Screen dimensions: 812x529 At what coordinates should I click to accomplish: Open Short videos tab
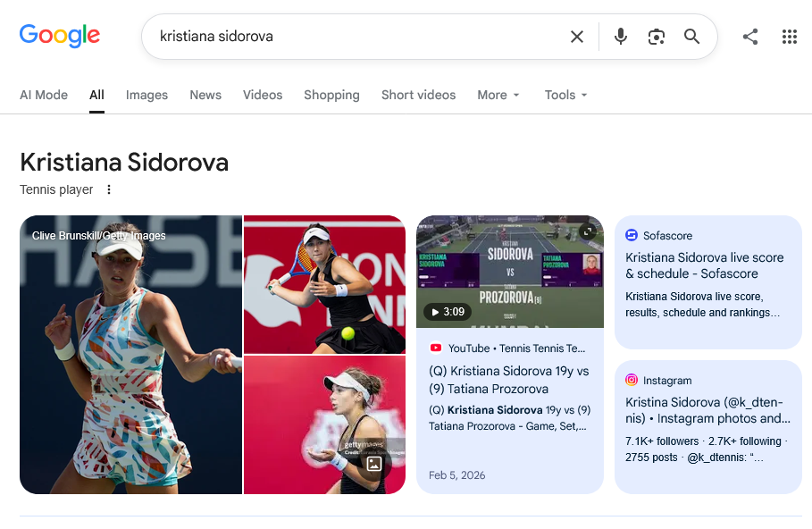click(x=418, y=95)
